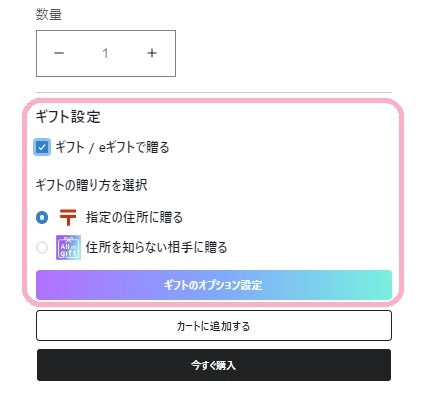
Task: Click the カートに追加する button
Action: point(214,326)
